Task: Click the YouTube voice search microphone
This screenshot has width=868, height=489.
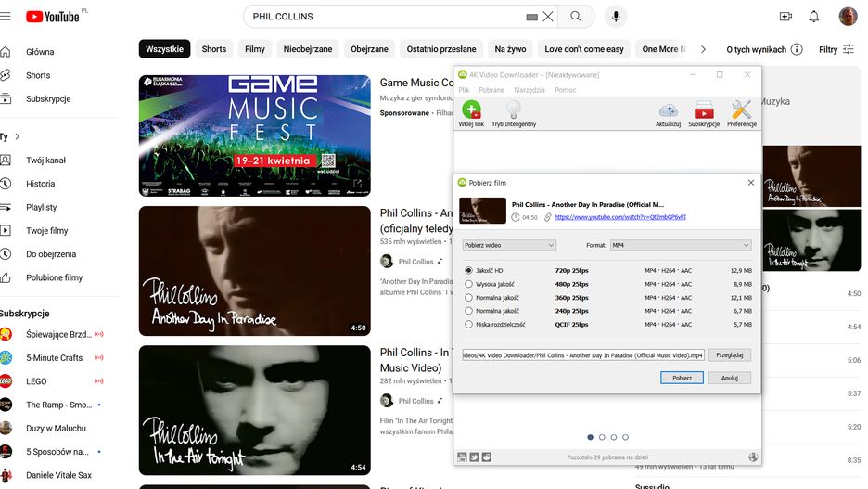Action: [x=614, y=17]
